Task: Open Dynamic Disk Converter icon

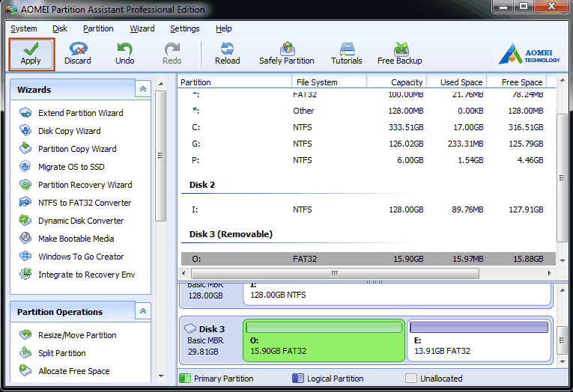Action: point(25,221)
